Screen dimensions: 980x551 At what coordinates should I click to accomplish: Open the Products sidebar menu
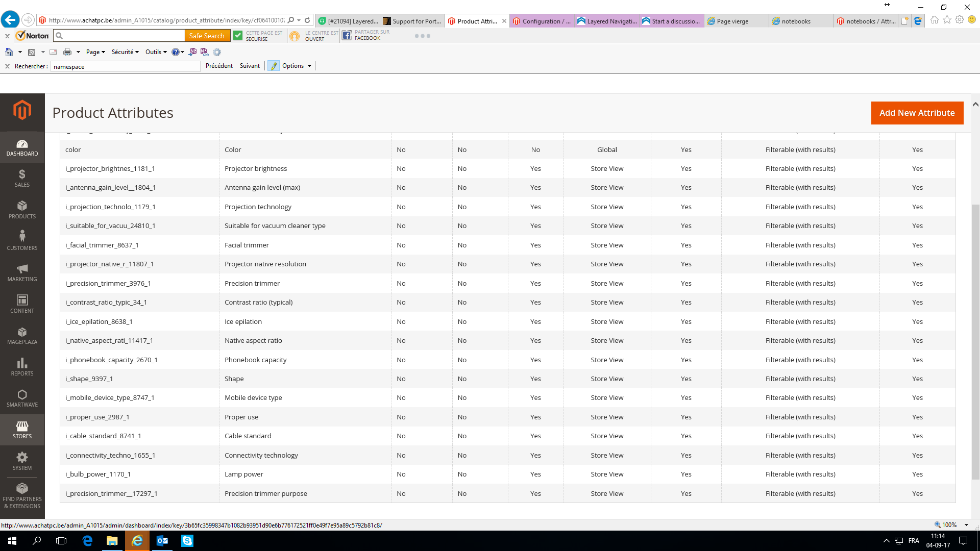[22, 210]
